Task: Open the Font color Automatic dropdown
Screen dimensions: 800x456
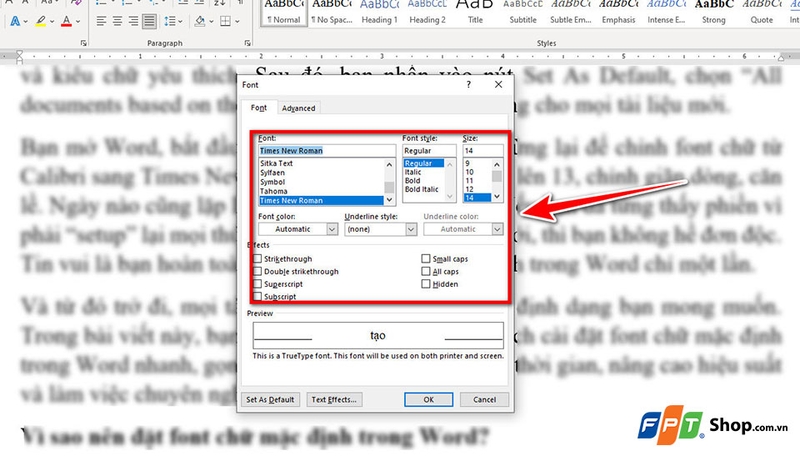Action: pos(332,230)
